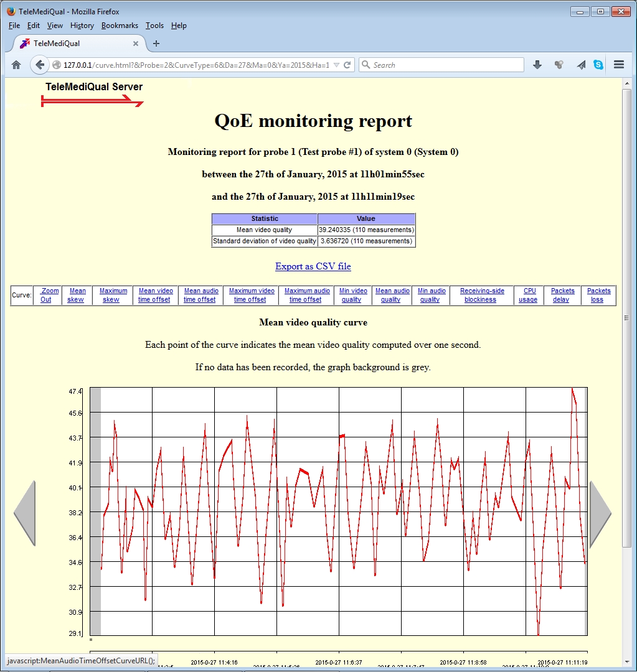This screenshot has height=672, width=637.
Task: Open the Zoom Out curve link
Action: point(47,296)
